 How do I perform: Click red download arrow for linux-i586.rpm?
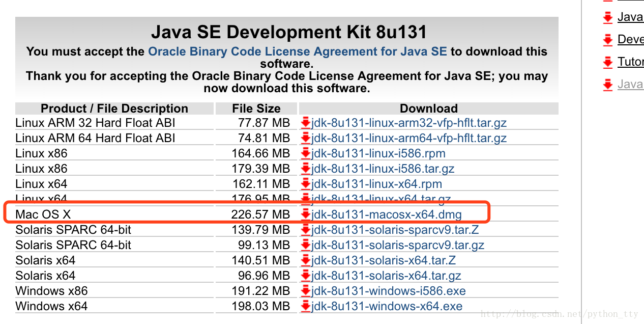click(x=306, y=153)
